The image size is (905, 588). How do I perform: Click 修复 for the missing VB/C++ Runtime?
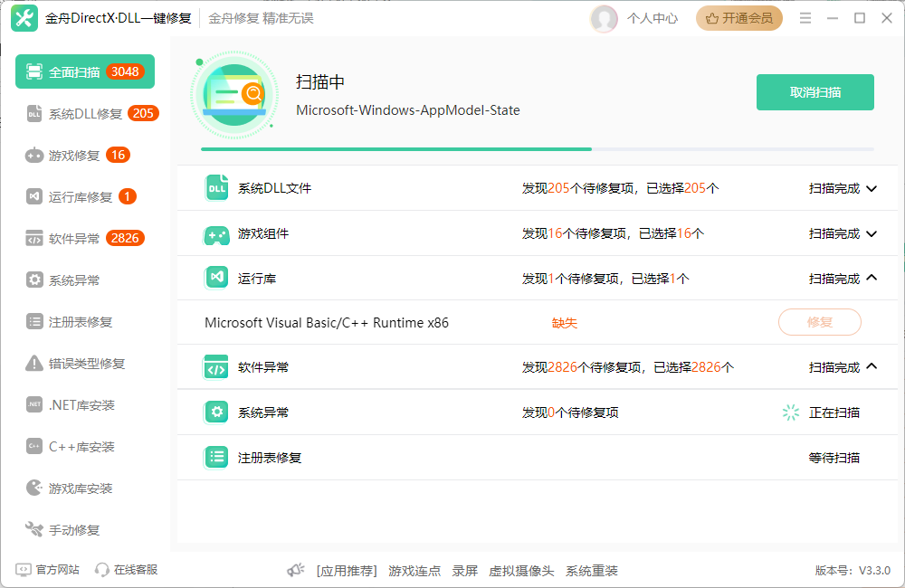click(818, 322)
